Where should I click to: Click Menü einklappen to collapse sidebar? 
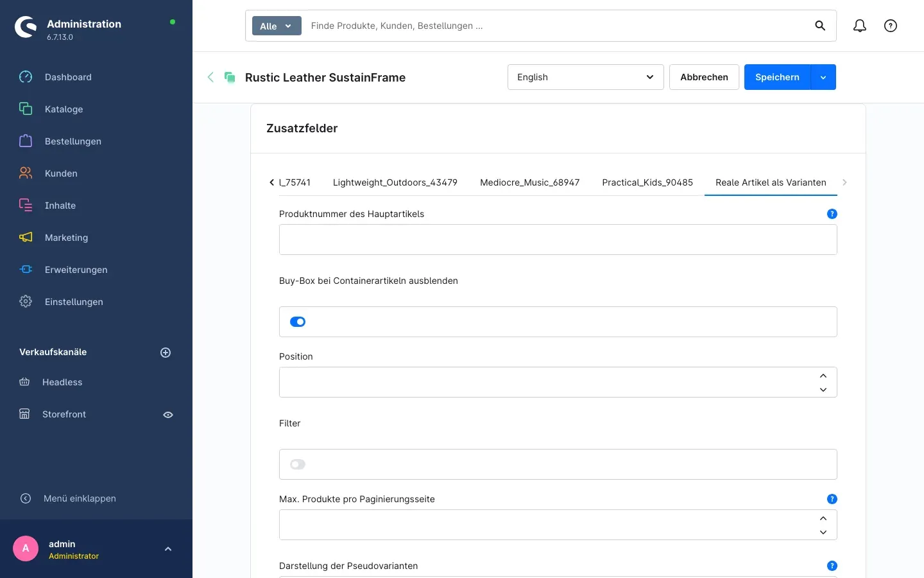click(x=80, y=498)
